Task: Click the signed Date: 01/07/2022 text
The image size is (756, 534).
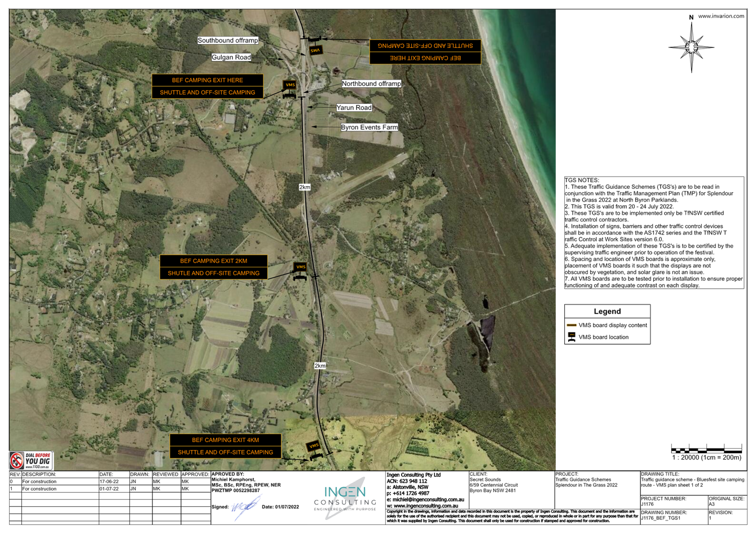Action: point(280,507)
